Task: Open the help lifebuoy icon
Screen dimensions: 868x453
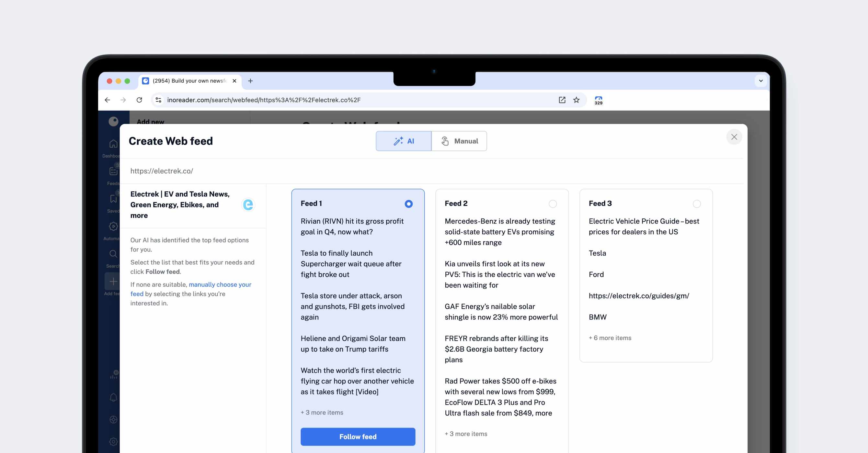Action: pyautogui.click(x=114, y=420)
